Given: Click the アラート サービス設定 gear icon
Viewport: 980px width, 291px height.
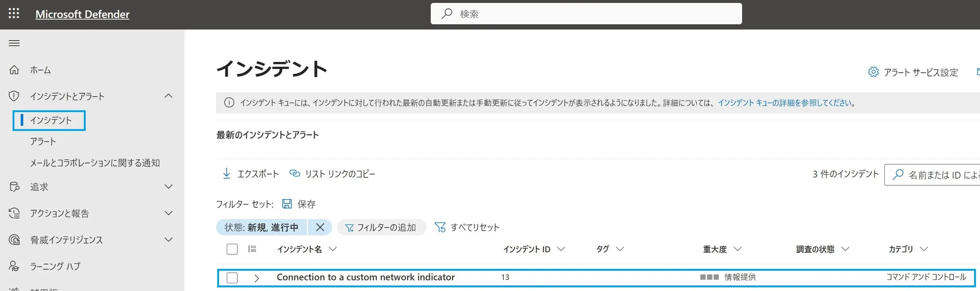Looking at the screenshot, I should coord(873,72).
